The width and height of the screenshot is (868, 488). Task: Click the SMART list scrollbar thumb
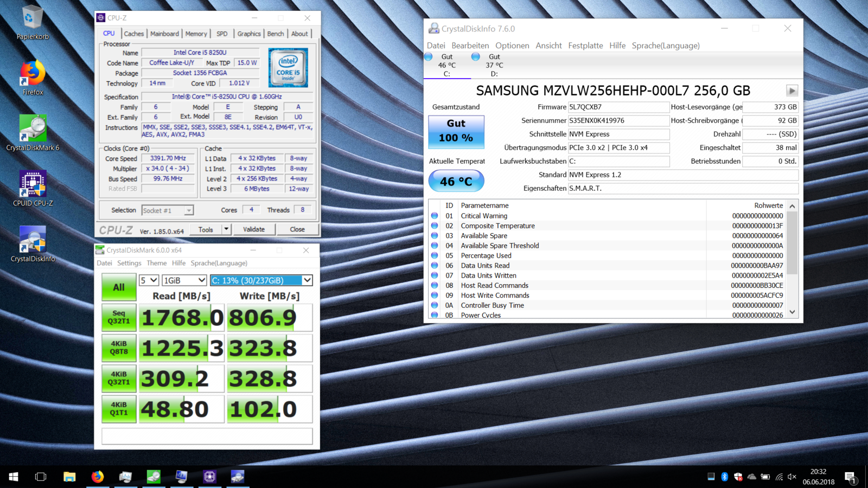(792, 243)
